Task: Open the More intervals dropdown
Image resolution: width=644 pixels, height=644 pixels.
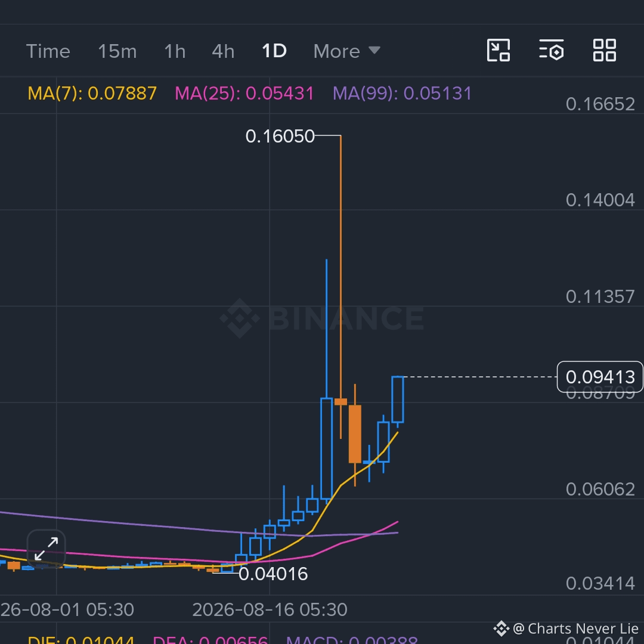Action: point(346,51)
